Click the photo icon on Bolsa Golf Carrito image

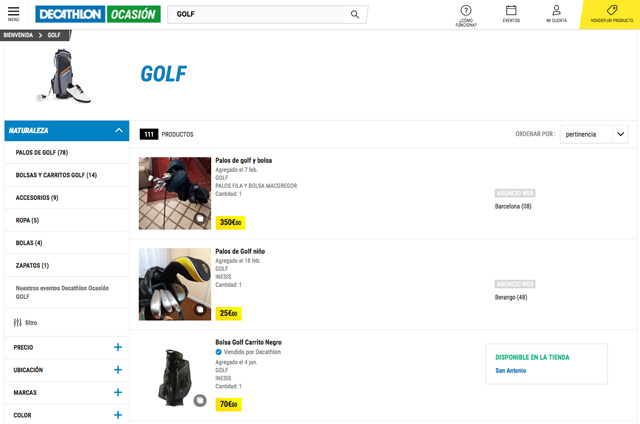tap(200, 401)
